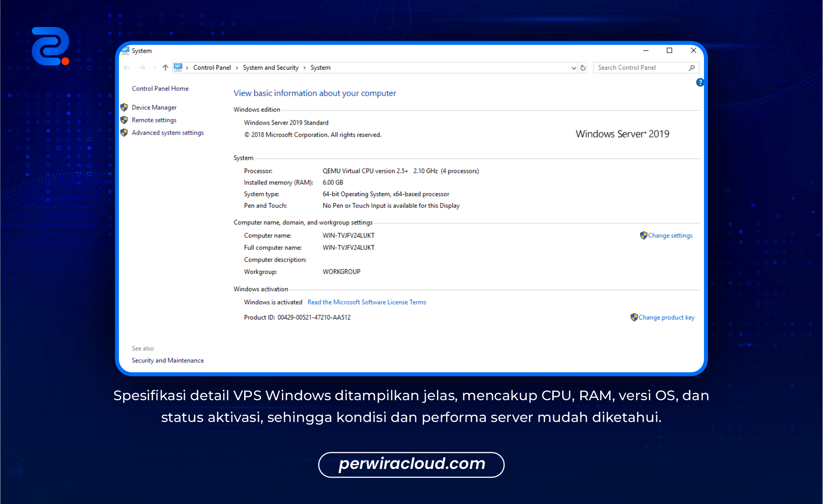823x504 pixels.
Task: Click Change settings for computer name
Action: coord(670,236)
